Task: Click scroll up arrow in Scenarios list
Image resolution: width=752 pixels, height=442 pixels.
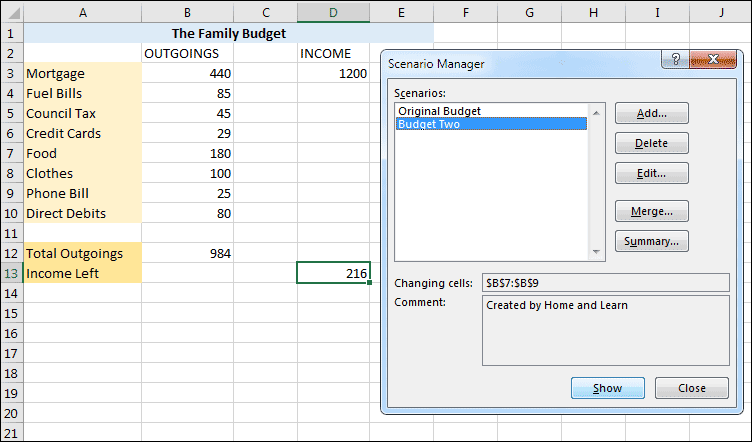Action: click(x=598, y=108)
